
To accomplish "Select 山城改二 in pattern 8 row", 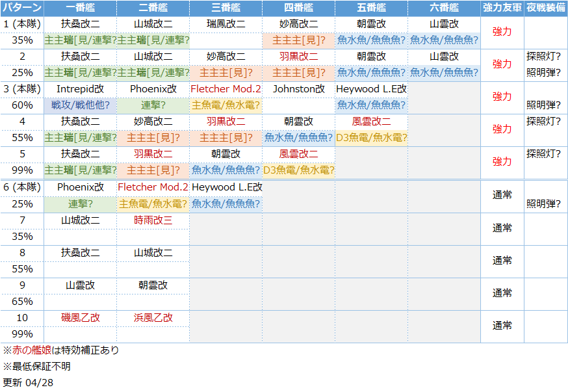I will (153, 253).
